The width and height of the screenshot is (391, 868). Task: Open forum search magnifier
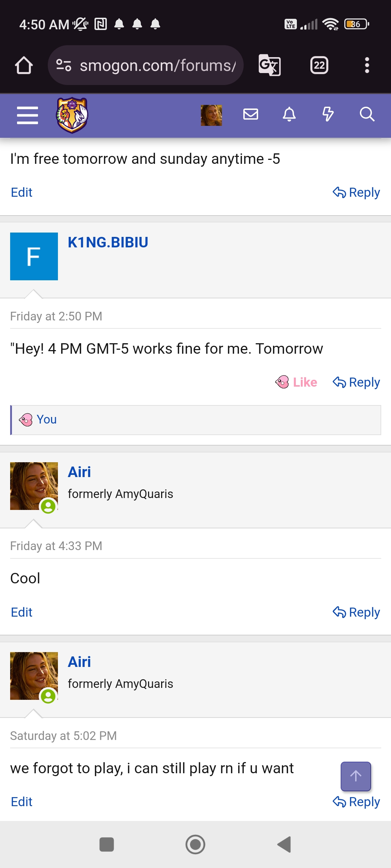(x=367, y=114)
